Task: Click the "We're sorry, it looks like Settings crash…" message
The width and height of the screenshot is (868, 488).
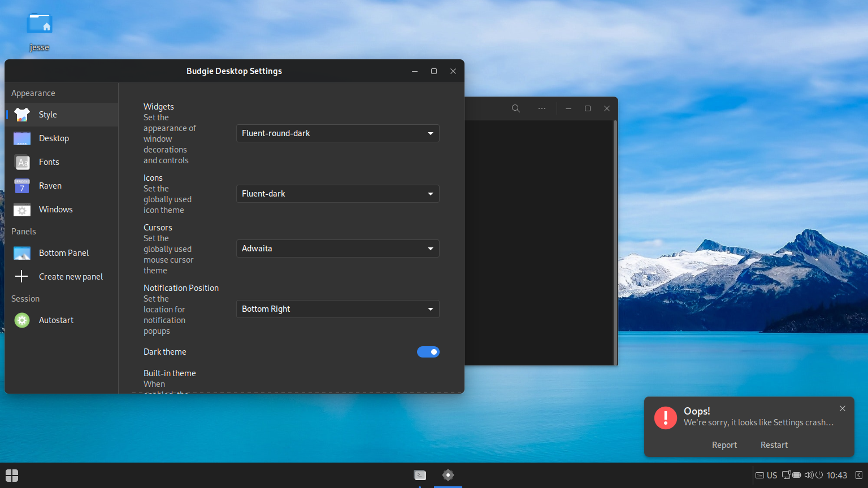Action: point(758,422)
